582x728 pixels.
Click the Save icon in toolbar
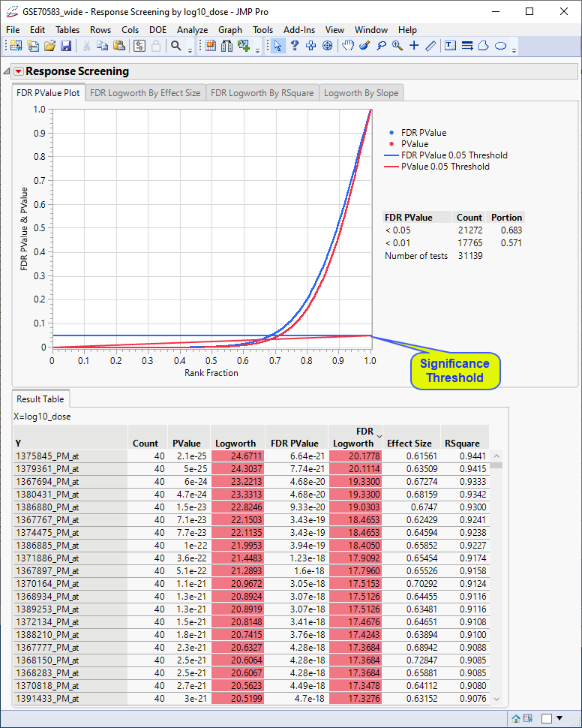pyautogui.click(x=66, y=46)
